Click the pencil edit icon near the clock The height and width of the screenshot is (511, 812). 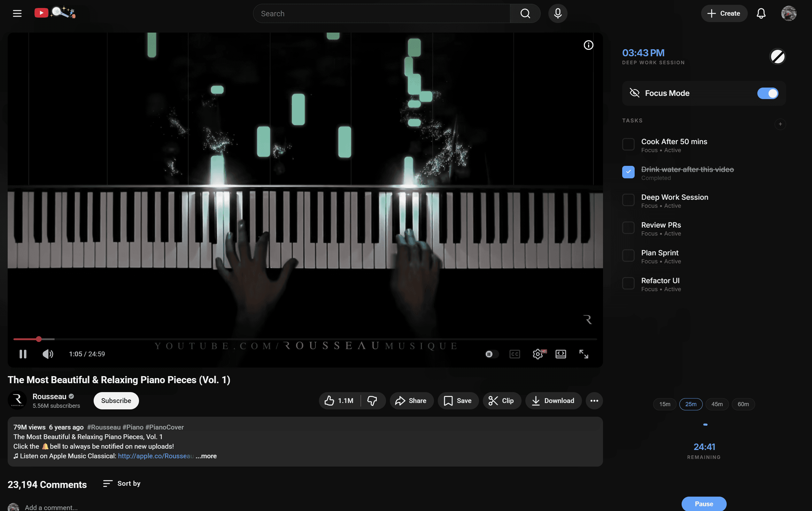(777, 56)
